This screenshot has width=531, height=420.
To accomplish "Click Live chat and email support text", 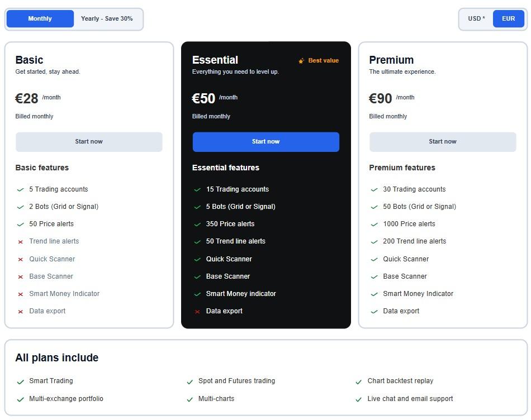I will (x=410, y=399).
